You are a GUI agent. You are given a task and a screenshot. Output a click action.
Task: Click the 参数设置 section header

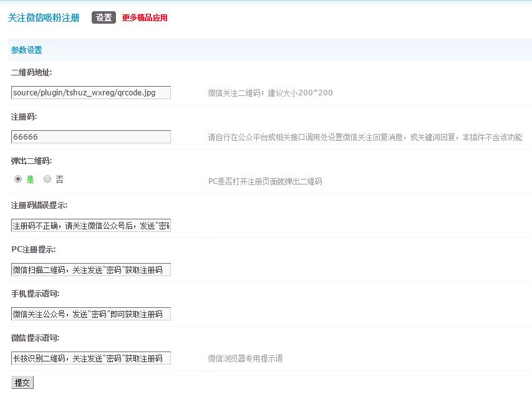tap(27, 50)
